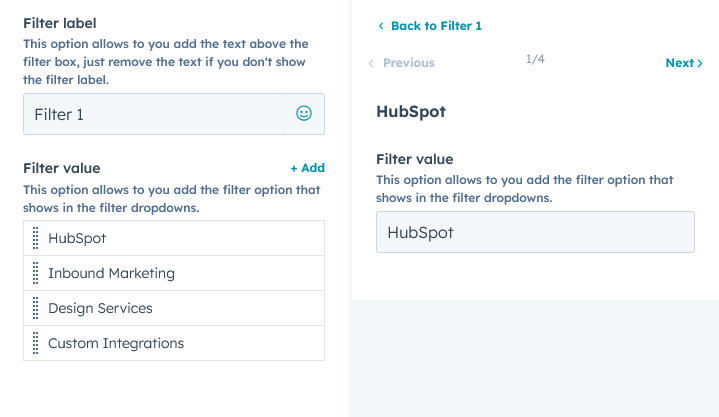Screen dimensions: 719x417
Task: Click the 1/4 page indicator
Action: coord(535,60)
